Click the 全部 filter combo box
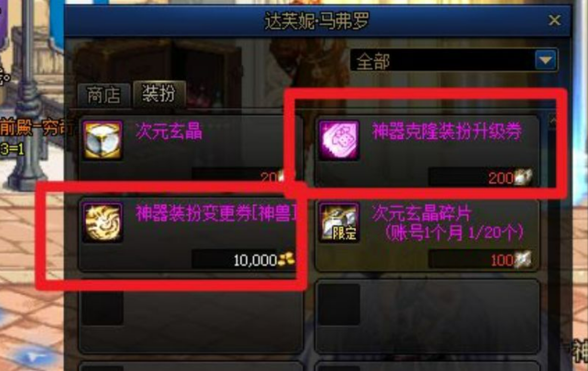Image resolution: width=588 pixels, height=371 pixels. (454, 60)
